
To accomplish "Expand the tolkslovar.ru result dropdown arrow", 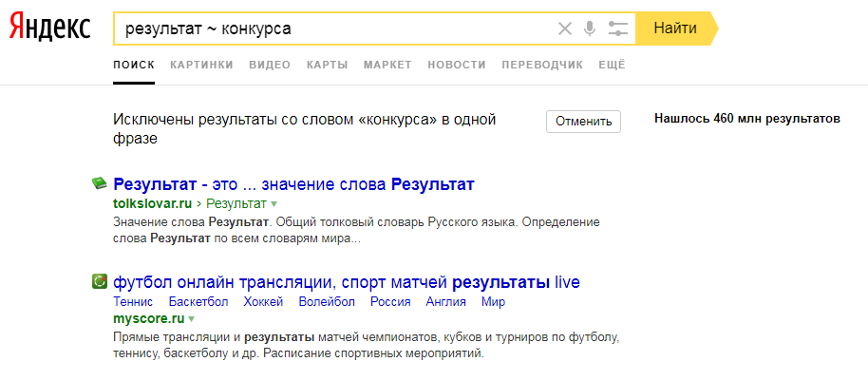I will click(x=274, y=204).
